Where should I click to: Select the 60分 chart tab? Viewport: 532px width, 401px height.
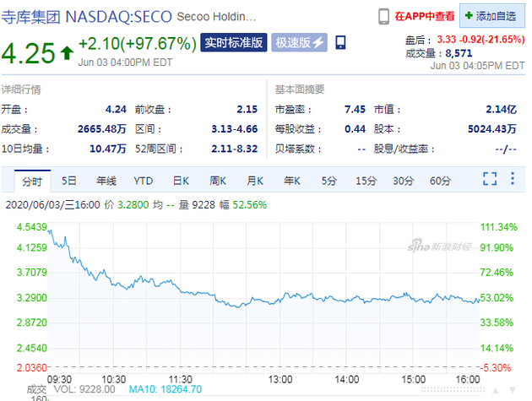[441, 181]
